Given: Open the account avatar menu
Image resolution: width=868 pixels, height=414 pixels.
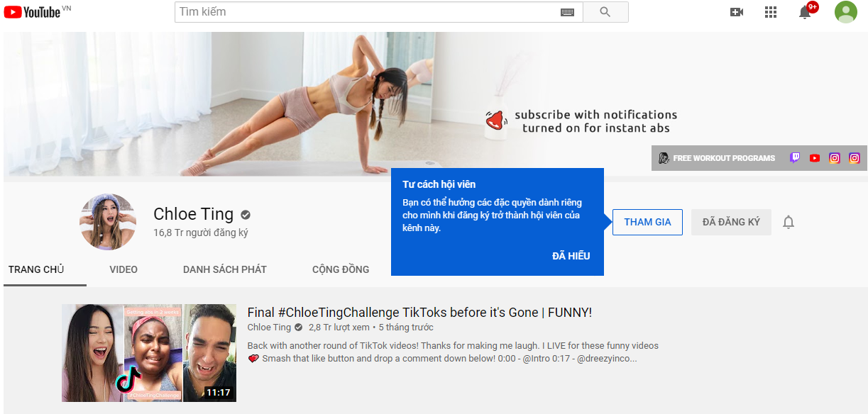Looking at the screenshot, I should click(846, 12).
